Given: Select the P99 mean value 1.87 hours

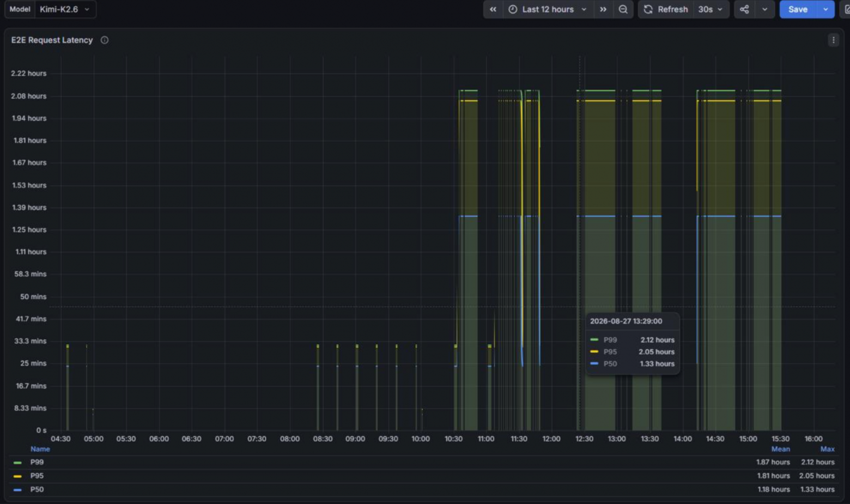Looking at the screenshot, I should (773, 462).
